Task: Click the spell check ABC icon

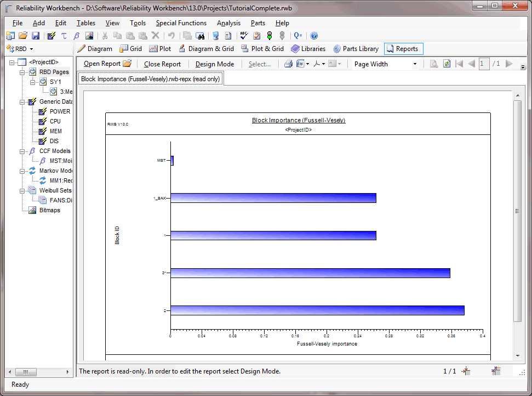Action: [244, 36]
